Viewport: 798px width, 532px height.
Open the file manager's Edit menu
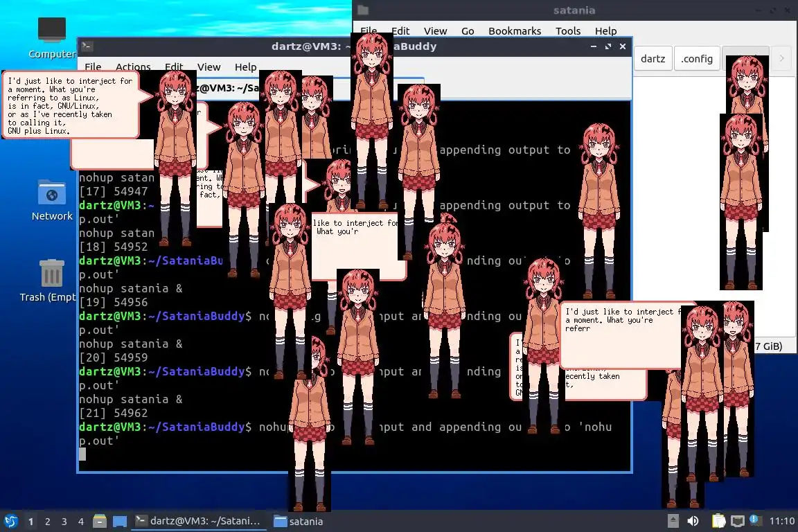[x=400, y=30]
